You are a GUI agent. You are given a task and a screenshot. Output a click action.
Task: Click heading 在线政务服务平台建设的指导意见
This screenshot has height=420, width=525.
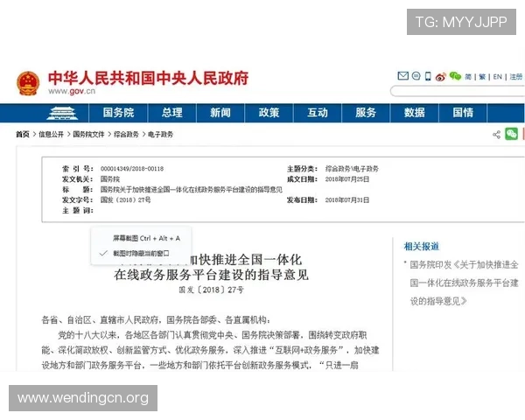point(211,275)
